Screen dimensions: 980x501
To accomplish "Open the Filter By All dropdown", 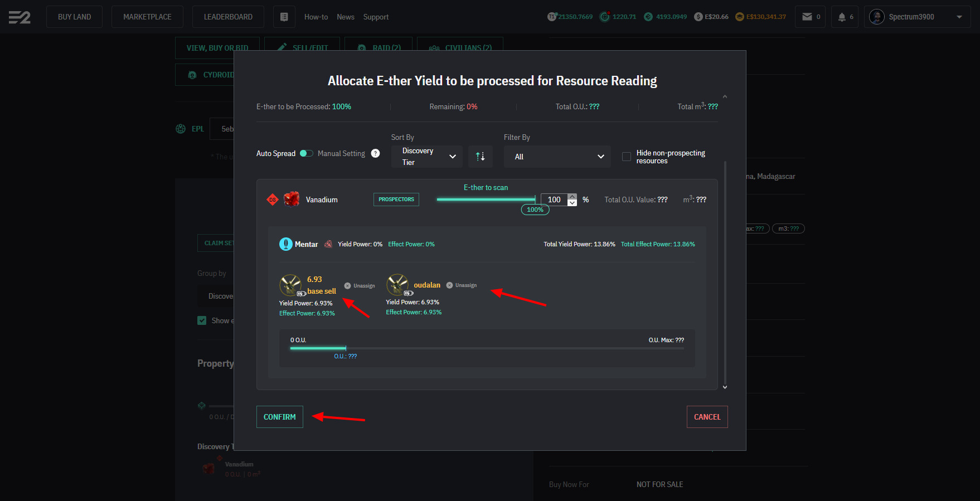I will coord(557,157).
